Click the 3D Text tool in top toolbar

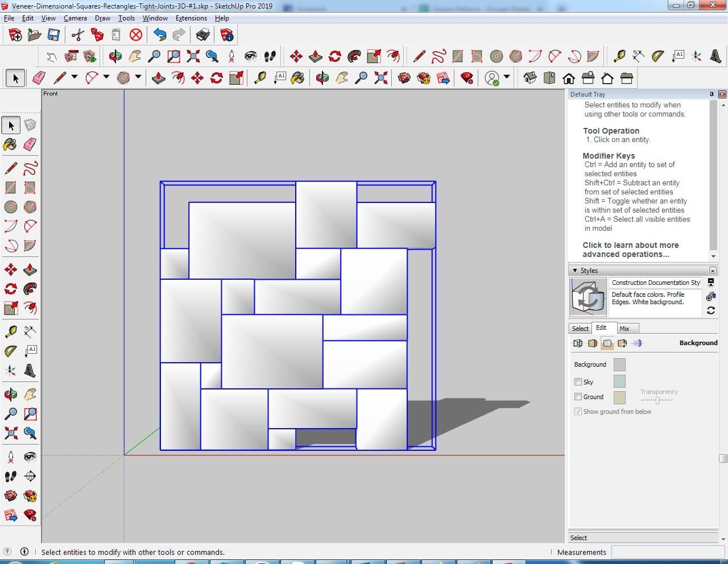(x=715, y=56)
